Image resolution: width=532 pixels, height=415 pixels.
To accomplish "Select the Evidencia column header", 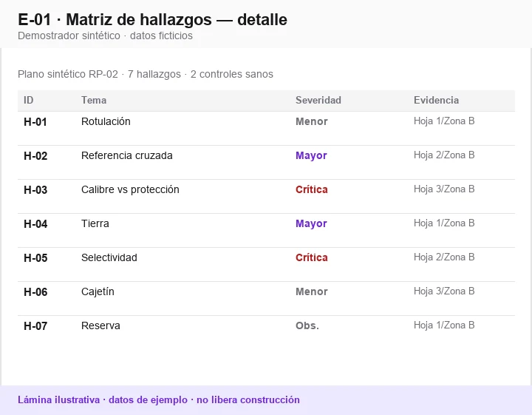I will click(x=437, y=100).
